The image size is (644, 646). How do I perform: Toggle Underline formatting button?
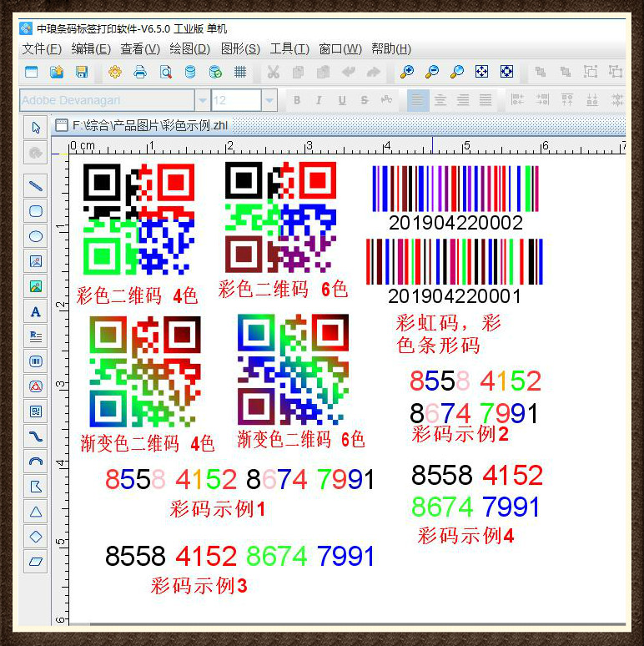point(342,100)
